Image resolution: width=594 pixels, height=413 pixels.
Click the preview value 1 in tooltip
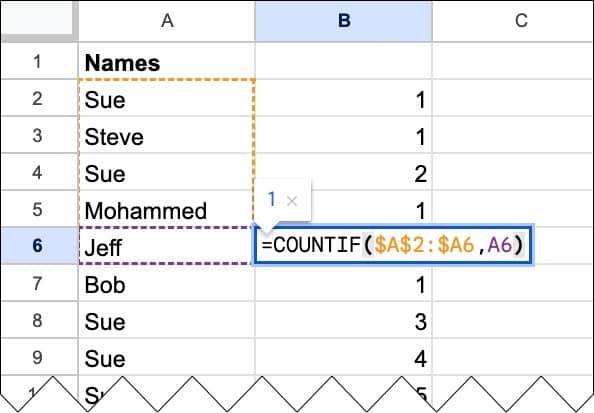pyautogui.click(x=271, y=199)
